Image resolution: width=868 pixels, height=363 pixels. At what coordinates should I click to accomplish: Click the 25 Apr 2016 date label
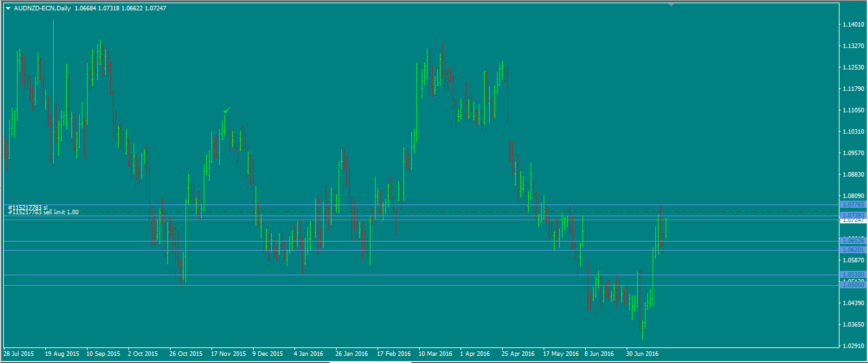[518, 355]
